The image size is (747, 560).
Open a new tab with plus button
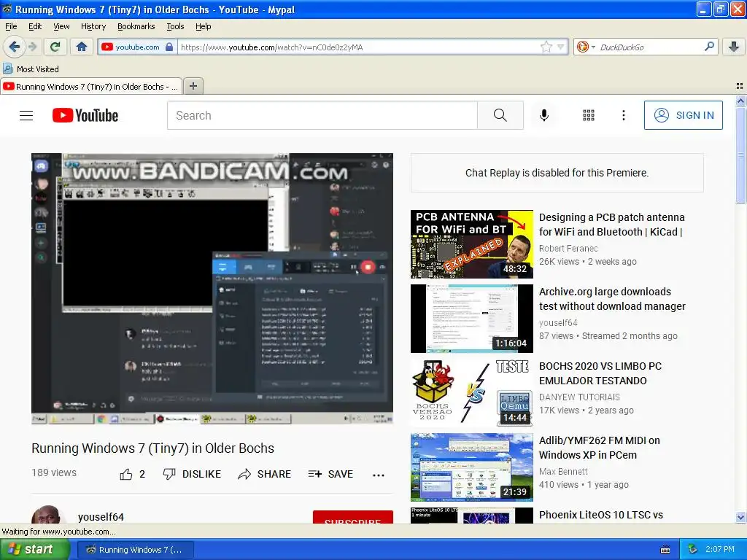point(193,86)
